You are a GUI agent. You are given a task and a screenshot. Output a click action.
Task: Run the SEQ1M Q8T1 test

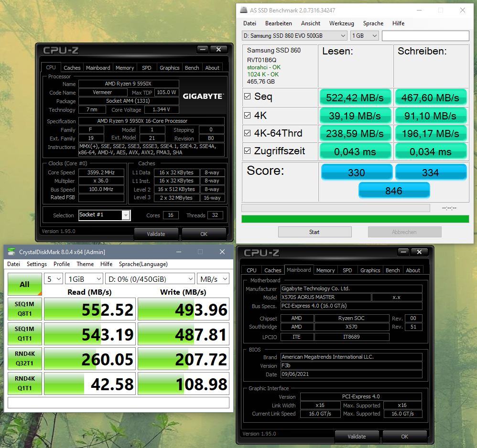click(25, 309)
